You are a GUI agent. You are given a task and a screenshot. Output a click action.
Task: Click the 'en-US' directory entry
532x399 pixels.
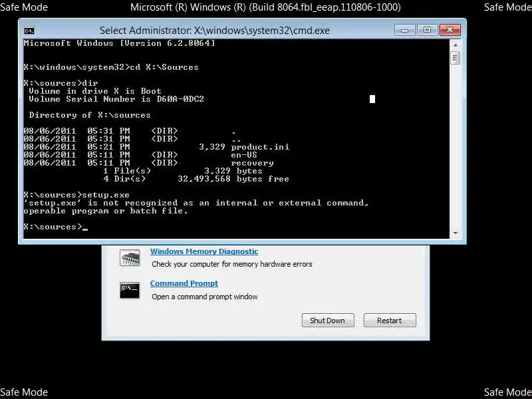(244, 155)
